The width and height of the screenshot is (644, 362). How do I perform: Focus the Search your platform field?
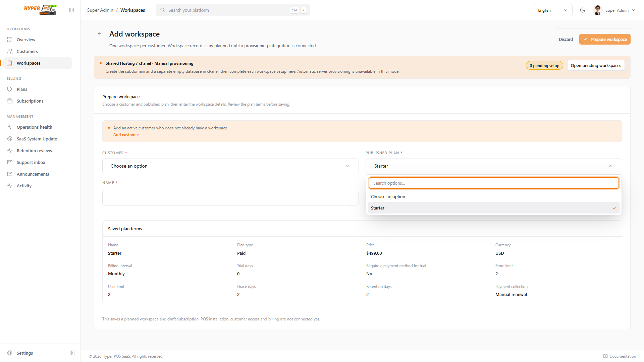pos(232,10)
